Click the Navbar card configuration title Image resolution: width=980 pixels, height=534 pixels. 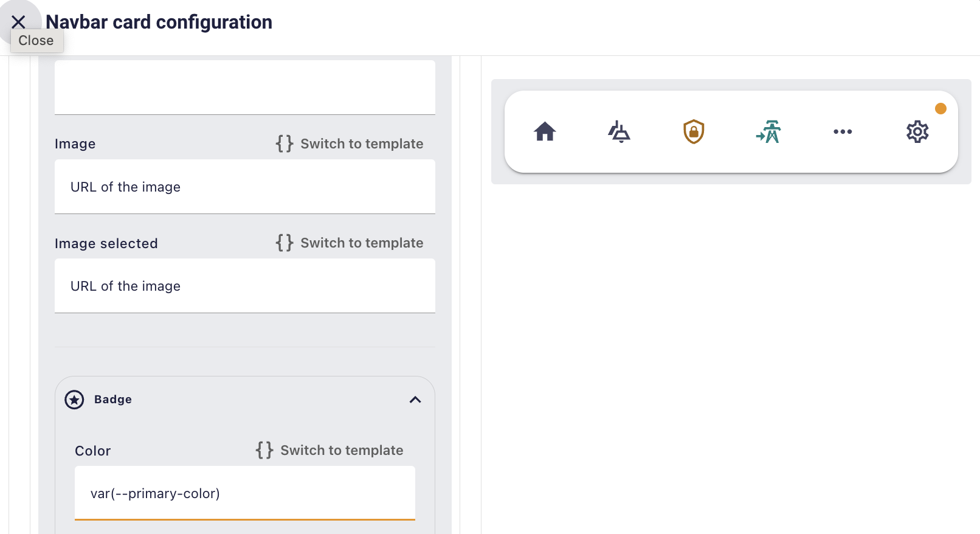coord(159,23)
